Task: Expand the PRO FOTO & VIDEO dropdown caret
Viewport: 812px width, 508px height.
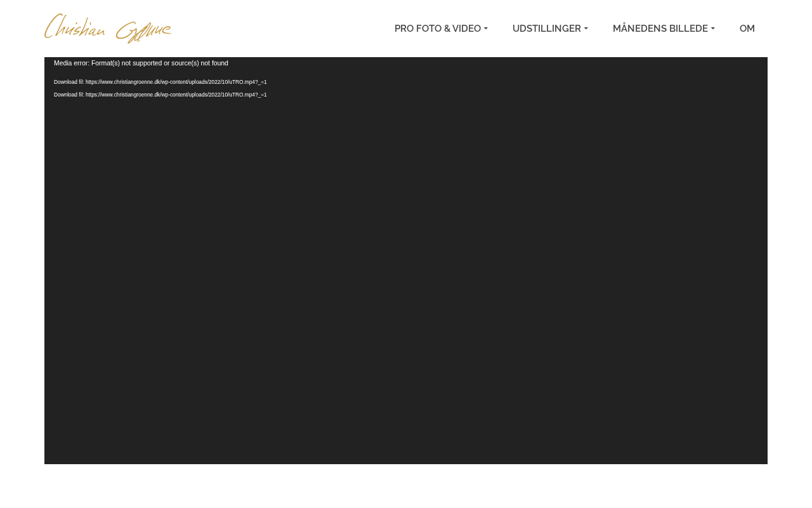Action: tap(486, 29)
